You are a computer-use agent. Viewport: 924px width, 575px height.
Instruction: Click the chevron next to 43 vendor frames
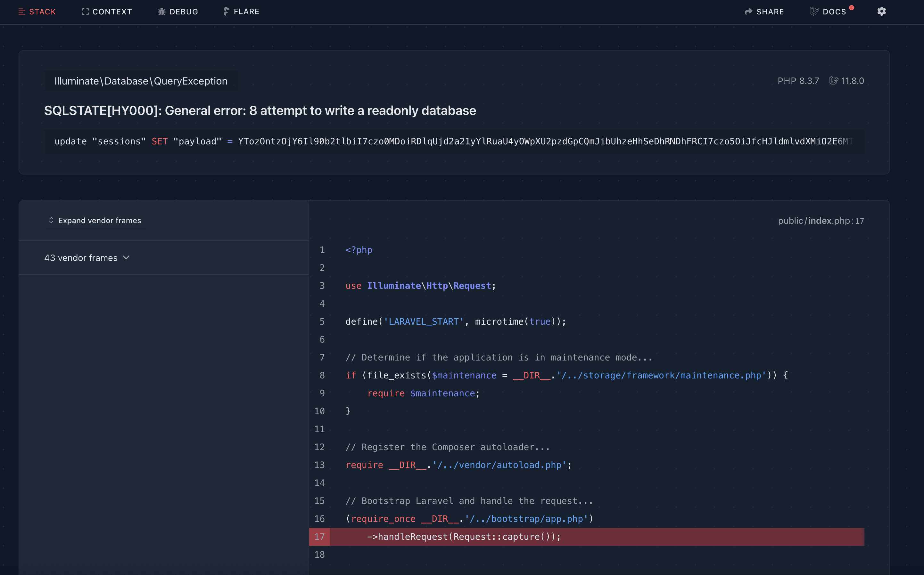coord(126,258)
